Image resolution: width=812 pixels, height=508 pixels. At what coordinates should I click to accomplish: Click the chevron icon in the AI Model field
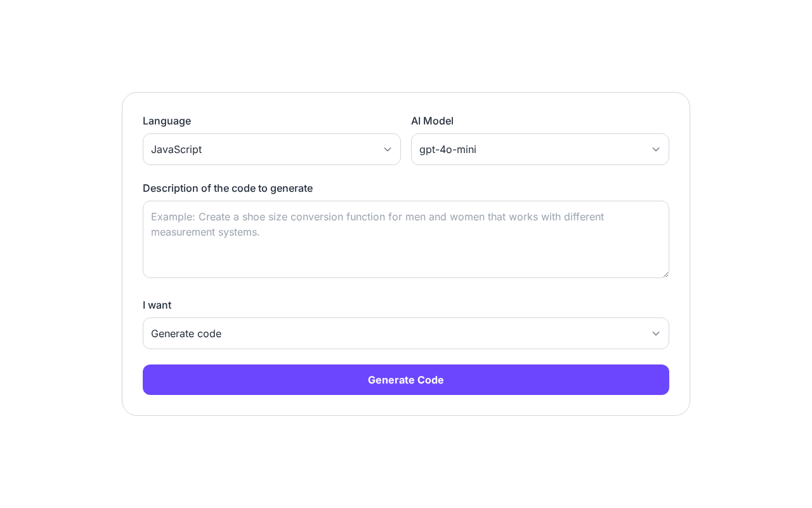pos(656,149)
